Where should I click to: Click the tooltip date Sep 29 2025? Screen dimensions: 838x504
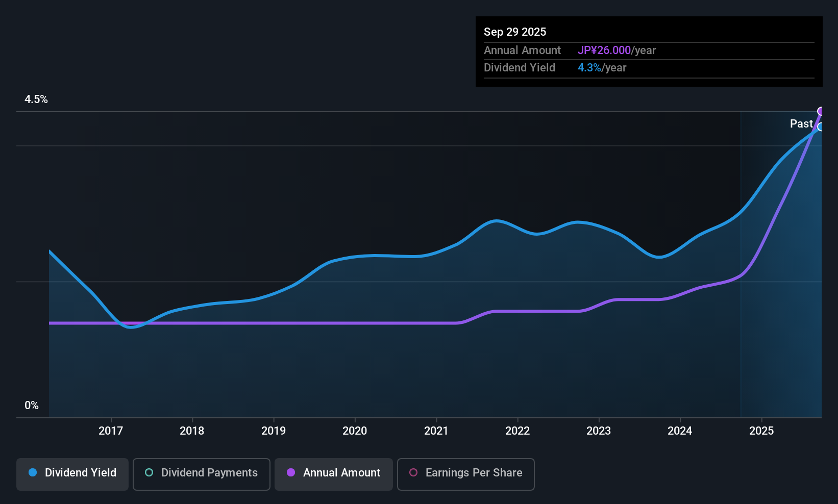coord(515,32)
